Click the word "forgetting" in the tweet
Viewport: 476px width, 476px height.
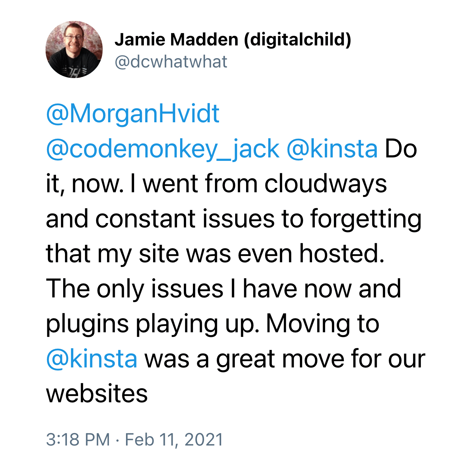(x=366, y=219)
